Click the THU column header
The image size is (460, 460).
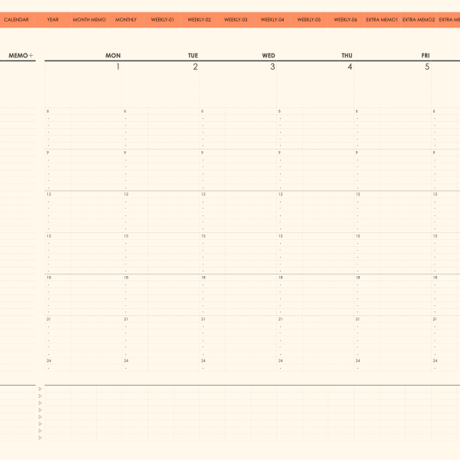tap(347, 55)
